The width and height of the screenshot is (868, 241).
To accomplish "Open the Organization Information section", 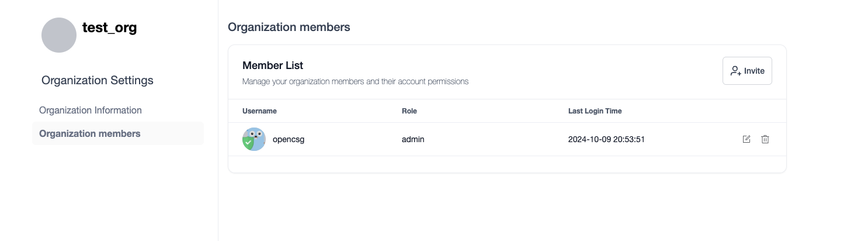I will point(91,110).
